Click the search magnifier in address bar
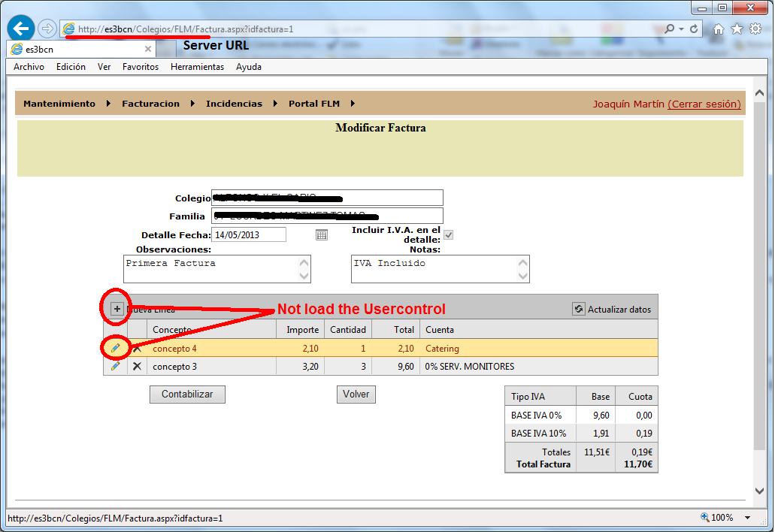This screenshot has width=775, height=532. point(669,29)
